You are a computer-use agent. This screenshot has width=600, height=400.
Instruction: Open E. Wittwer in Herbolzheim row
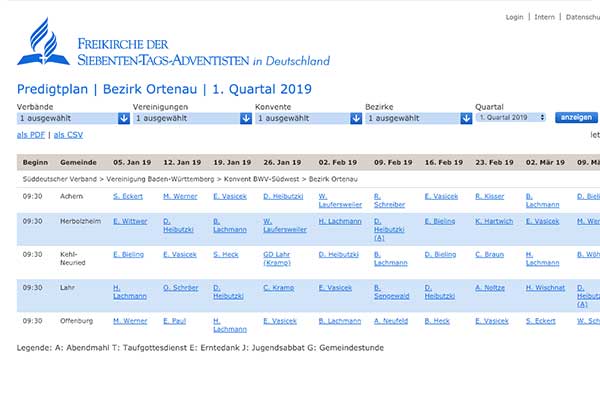[x=130, y=221]
